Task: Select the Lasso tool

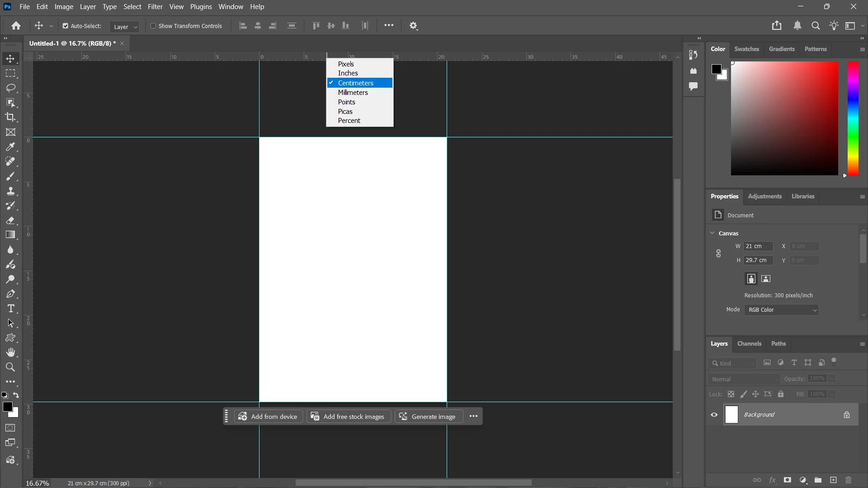Action: [x=10, y=88]
